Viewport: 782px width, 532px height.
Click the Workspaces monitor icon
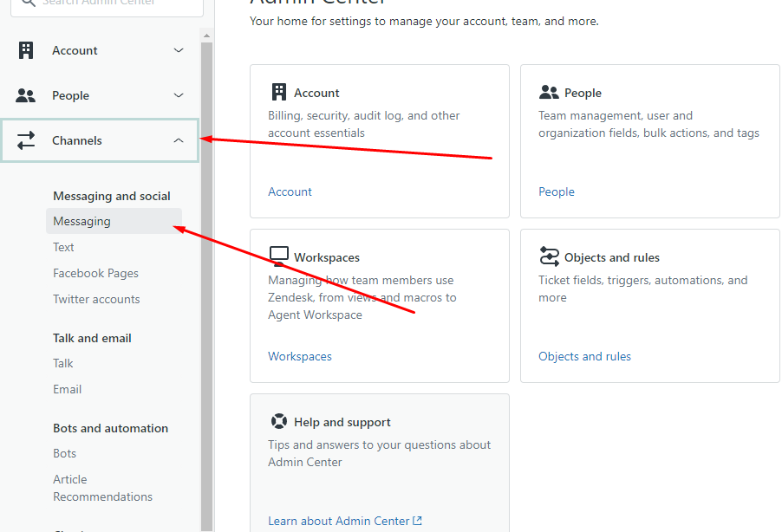[x=279, y=255]
